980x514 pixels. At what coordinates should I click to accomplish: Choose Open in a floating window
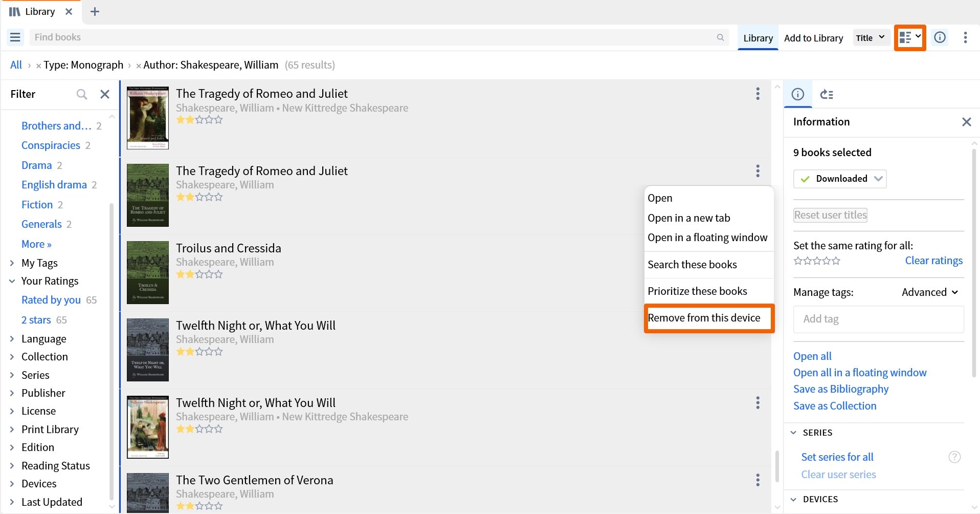(708, 238)
